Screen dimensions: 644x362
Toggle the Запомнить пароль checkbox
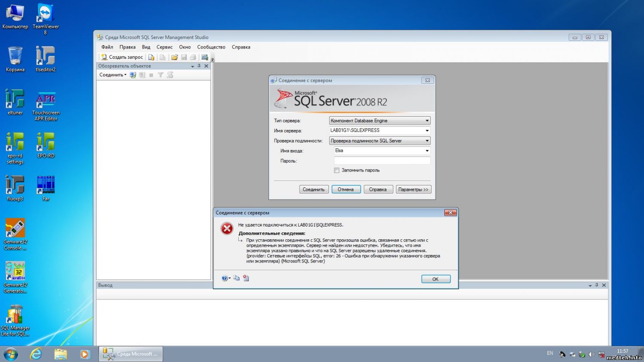[337, 170]
